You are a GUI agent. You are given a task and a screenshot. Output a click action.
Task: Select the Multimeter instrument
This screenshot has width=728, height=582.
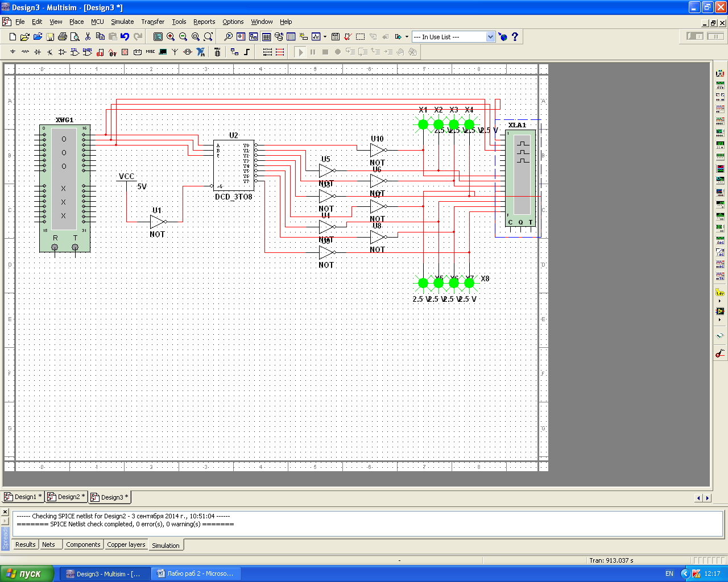coord(720,73)
